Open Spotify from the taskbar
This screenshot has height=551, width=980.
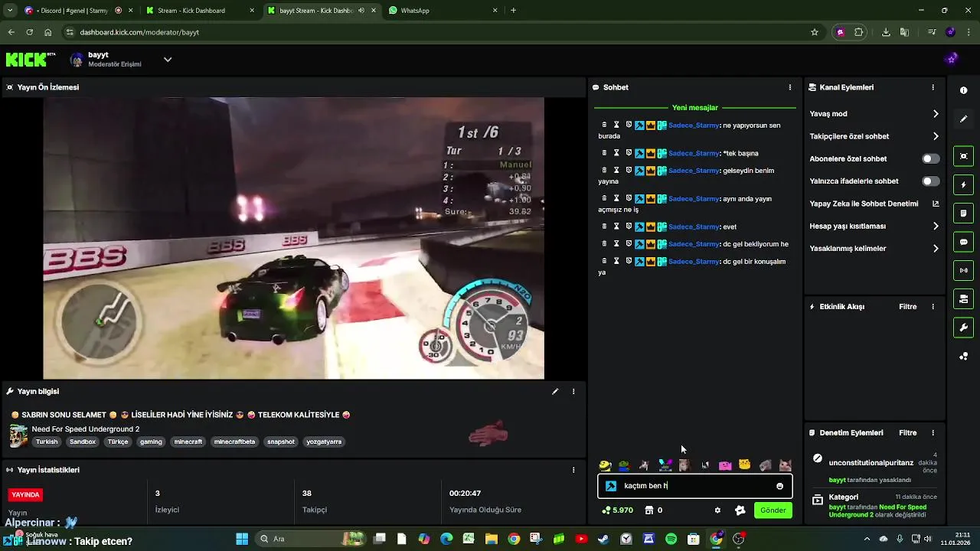671,539
